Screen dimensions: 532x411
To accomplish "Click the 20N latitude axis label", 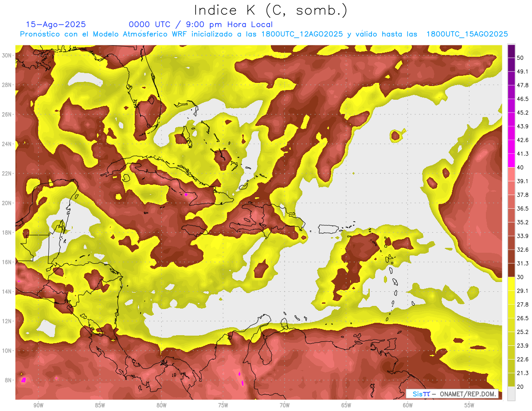I will click(x=7, y=203).
